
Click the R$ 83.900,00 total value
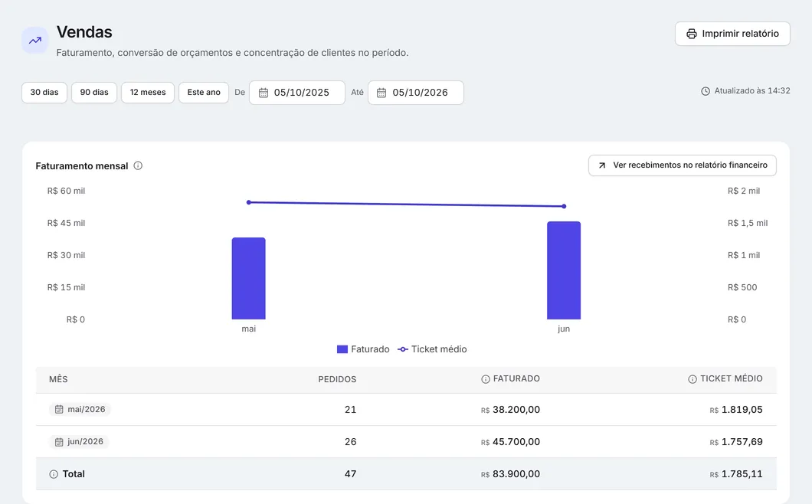click(510, 474)
